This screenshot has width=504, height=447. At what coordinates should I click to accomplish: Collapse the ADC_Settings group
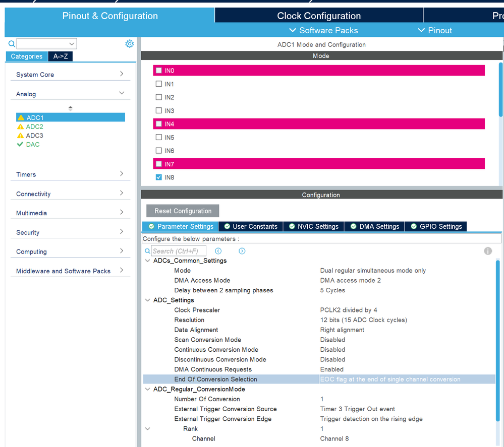pos(147,300)
